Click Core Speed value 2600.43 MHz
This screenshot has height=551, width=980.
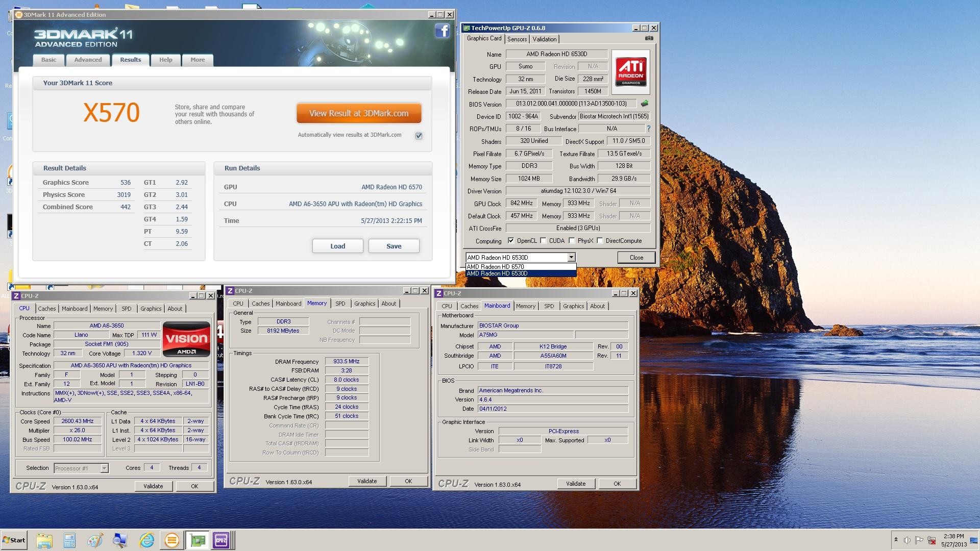(x=78, y=421)
